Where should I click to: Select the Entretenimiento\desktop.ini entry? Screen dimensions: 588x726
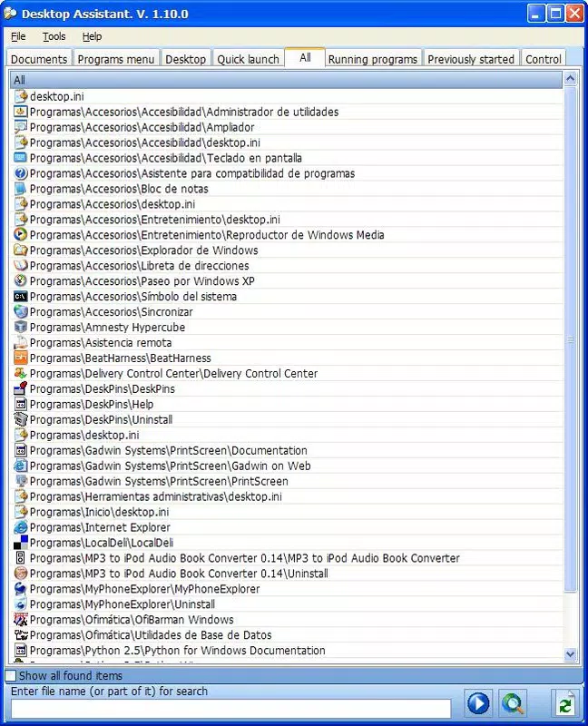(x=288, y=219)
